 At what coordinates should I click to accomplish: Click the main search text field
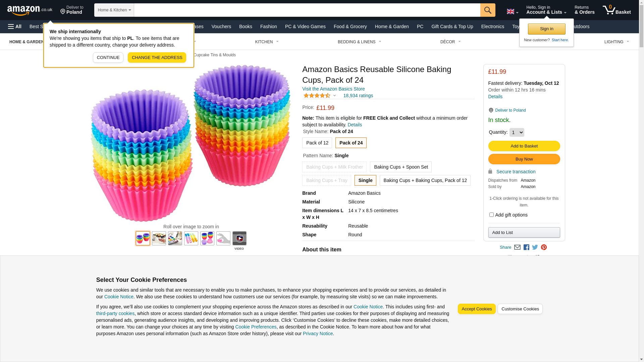307,10
